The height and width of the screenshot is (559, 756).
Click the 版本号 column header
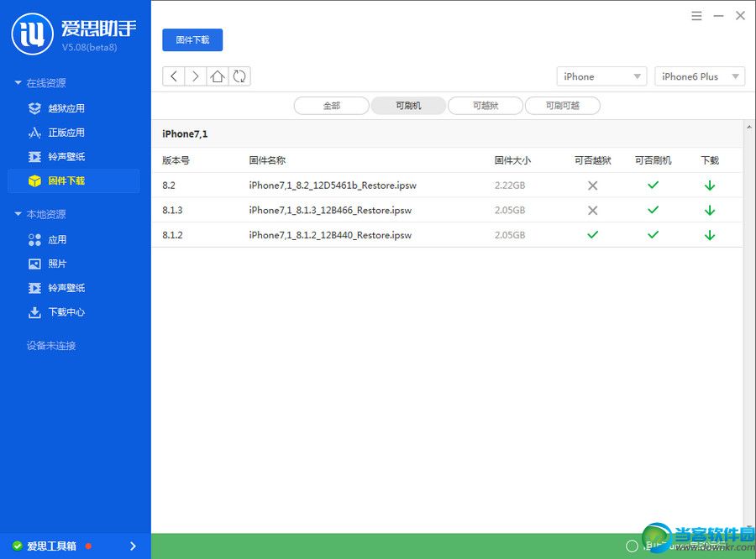coord(176,160)
